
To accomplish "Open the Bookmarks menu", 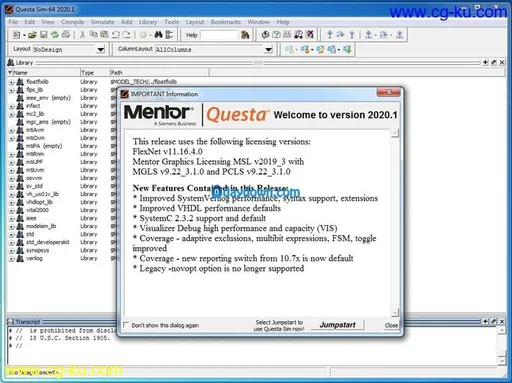I will 226,22.
